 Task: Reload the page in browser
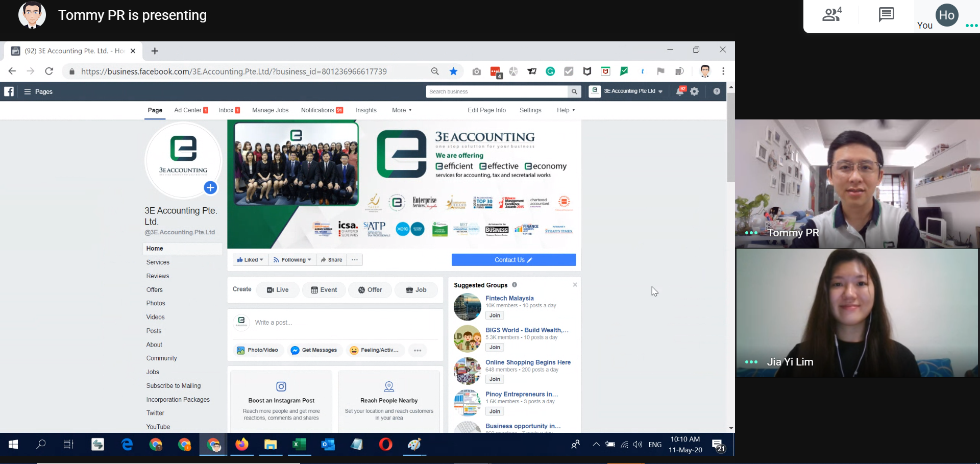(x=49, y=71)
